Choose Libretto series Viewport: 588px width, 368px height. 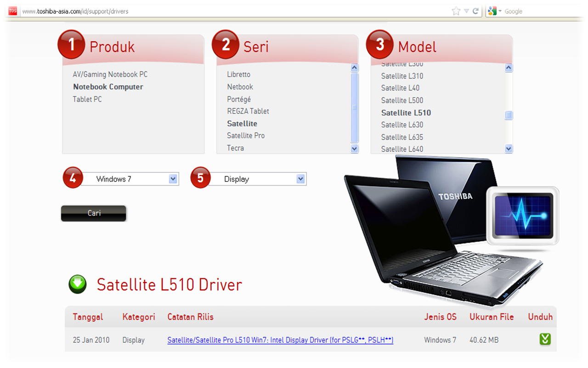tap(238, 74)
